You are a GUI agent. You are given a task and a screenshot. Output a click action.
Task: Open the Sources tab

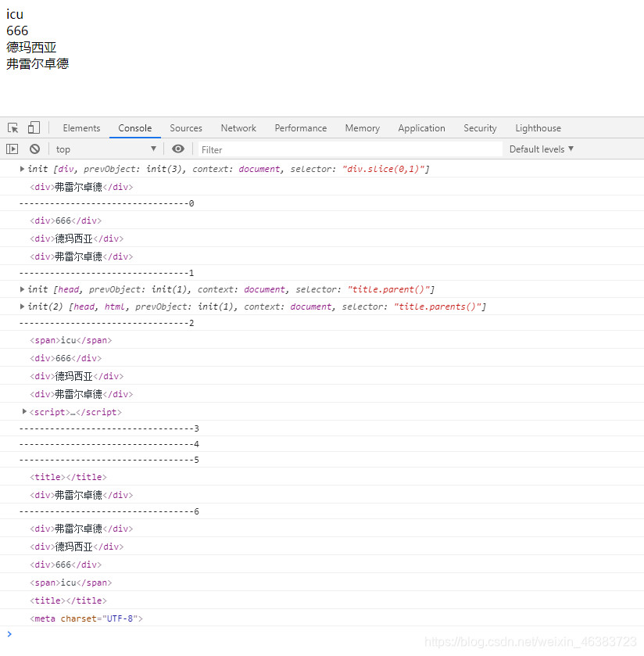[186, 128]
